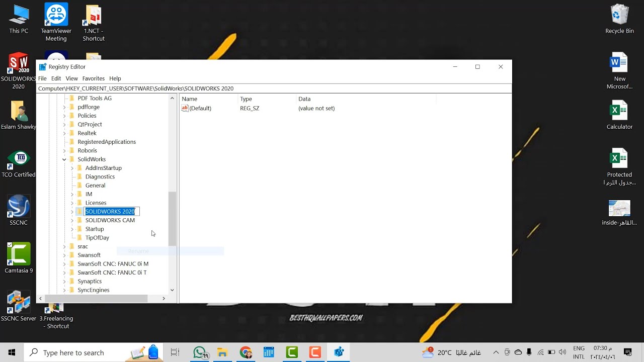This screenshot has height=362, width=644.
Task: Expand the Realtek key
Action: click(64, 133)
